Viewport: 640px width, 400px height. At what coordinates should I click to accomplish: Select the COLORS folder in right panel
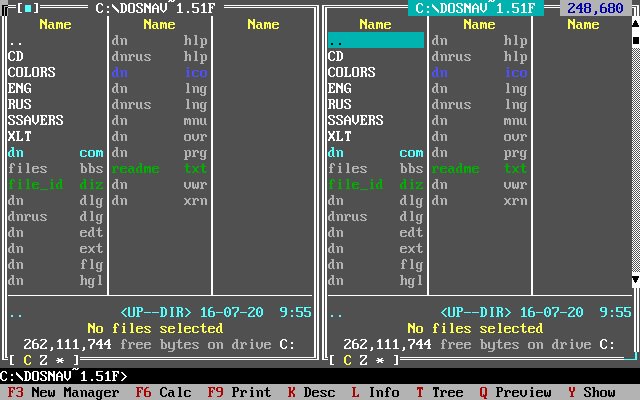coord(376,72)
